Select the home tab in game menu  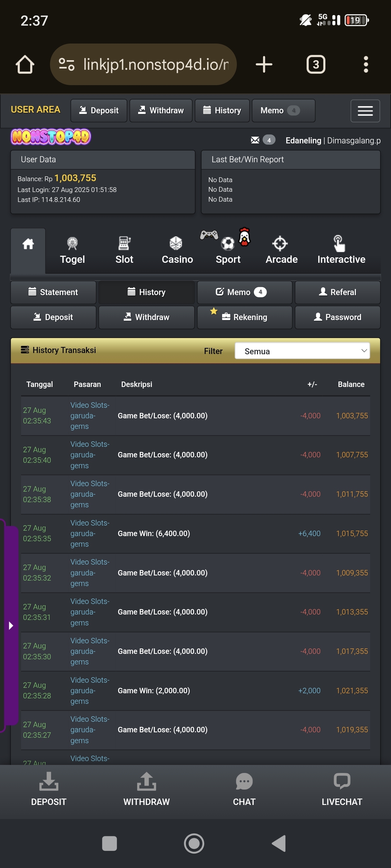(28, 250)
